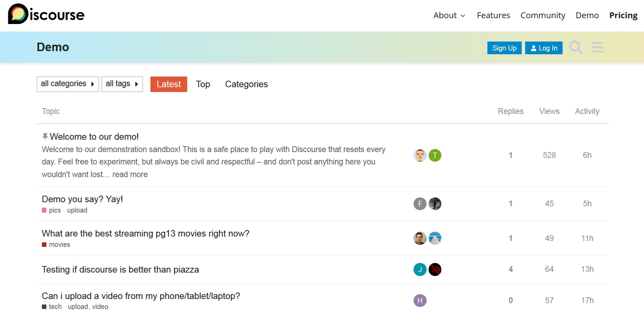Click the Demo site title
644x310 pixels.
click(53, 47)
